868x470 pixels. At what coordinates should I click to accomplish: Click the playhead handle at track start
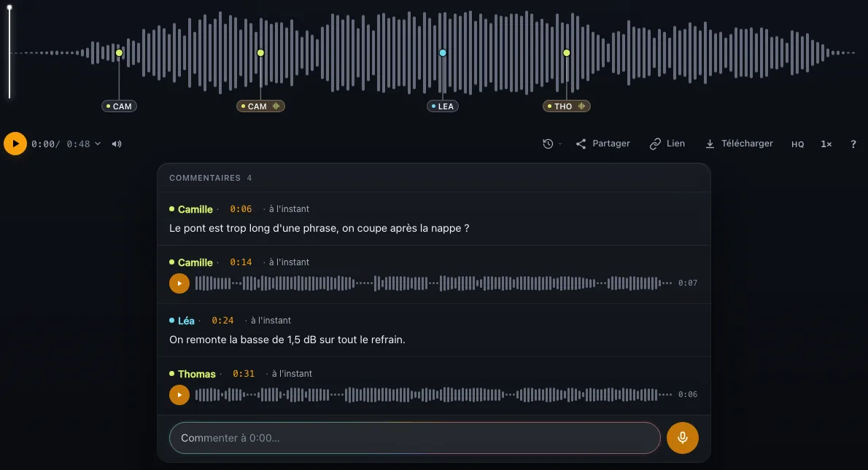click(9, 8)
